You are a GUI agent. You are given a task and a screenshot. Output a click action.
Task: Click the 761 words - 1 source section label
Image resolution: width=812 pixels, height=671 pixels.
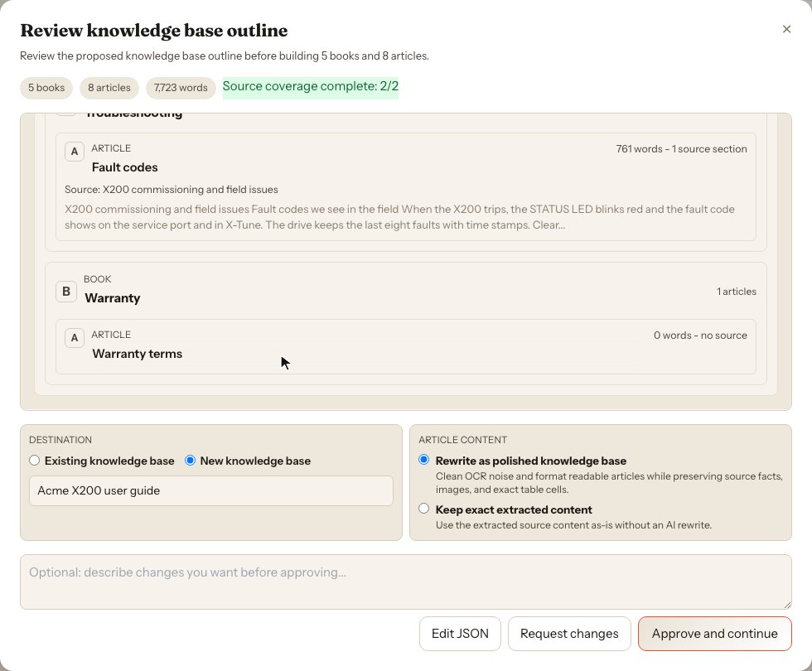coord(681,149)
